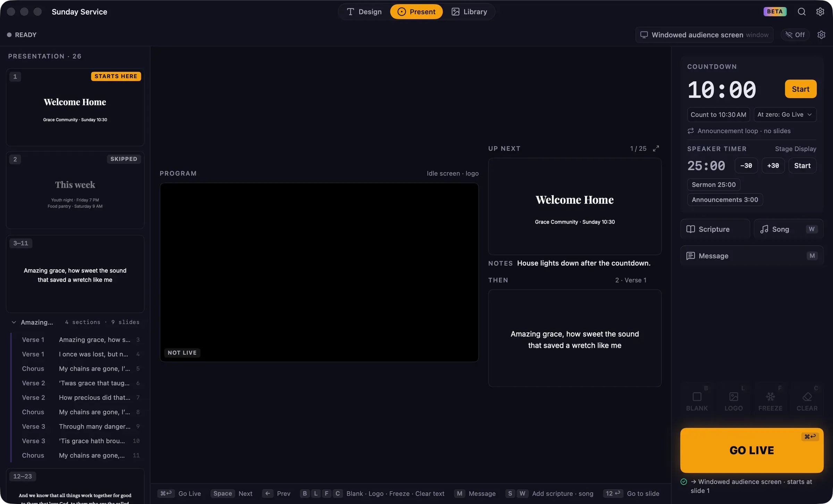
Task: Select Verse 1 'I once was lost' row
Action: [78, 354]
